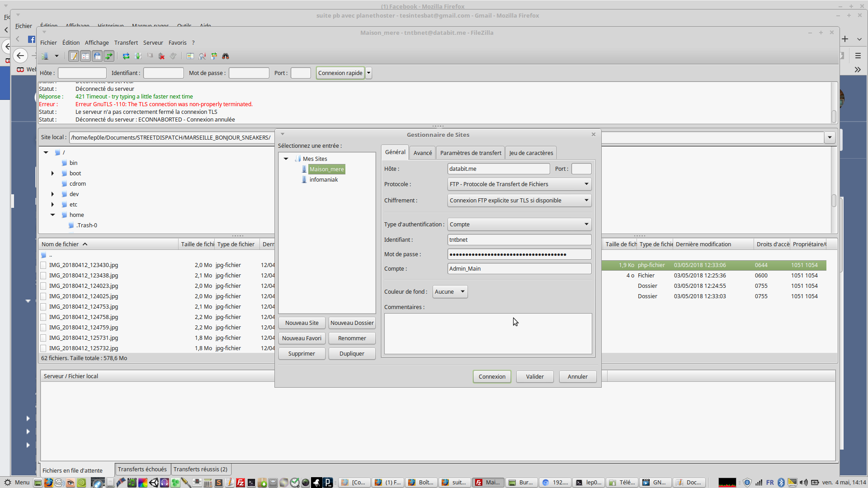Click the disconnect from server icon
The image size is (868, 488).
click(x=161, y=56)
